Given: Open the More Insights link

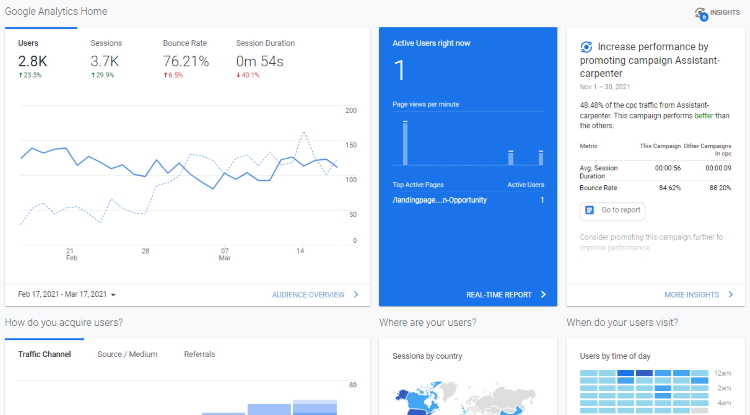Looking at the screenshot, I should (691, 295).
